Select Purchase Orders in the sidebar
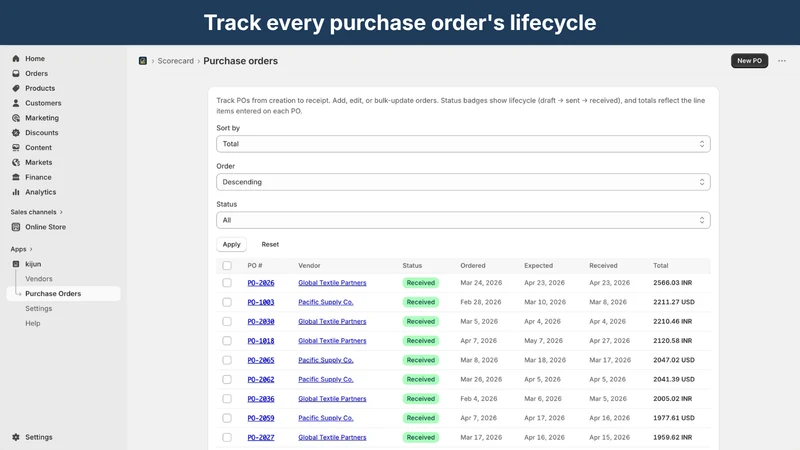The image size is (800, 450). [x=64, y=294]
